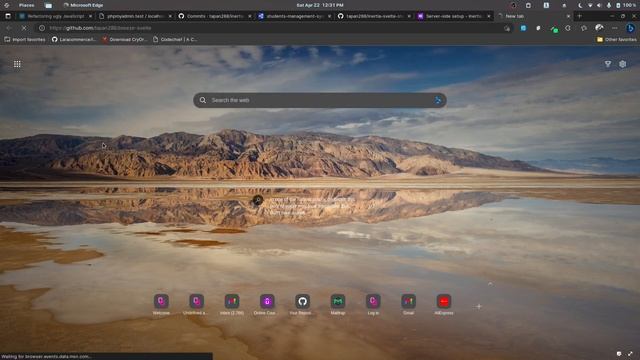The image size is (640, 360).
Task: Toggle night mode moon icon in system tray
Action: pyautogui.click(x=580, y=5)
